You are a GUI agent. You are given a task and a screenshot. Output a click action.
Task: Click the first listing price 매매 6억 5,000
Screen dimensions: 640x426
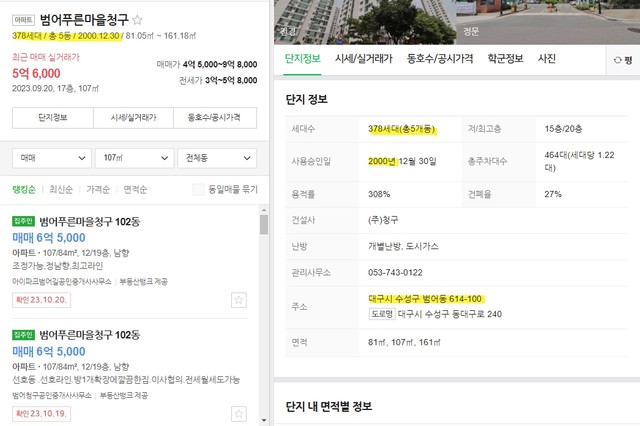click(x=49, y=237)
